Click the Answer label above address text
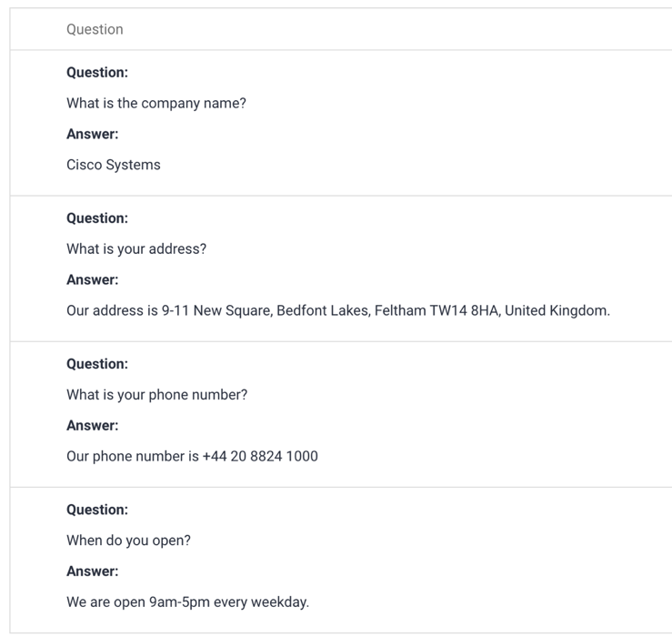Screen dimensions: 672x637 pos(93,279)
